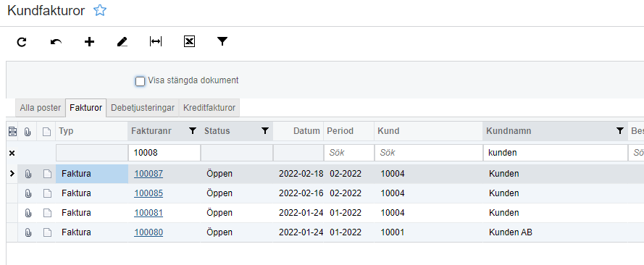
Task: Click customer name Kunden AB
Action: [511, 232]
